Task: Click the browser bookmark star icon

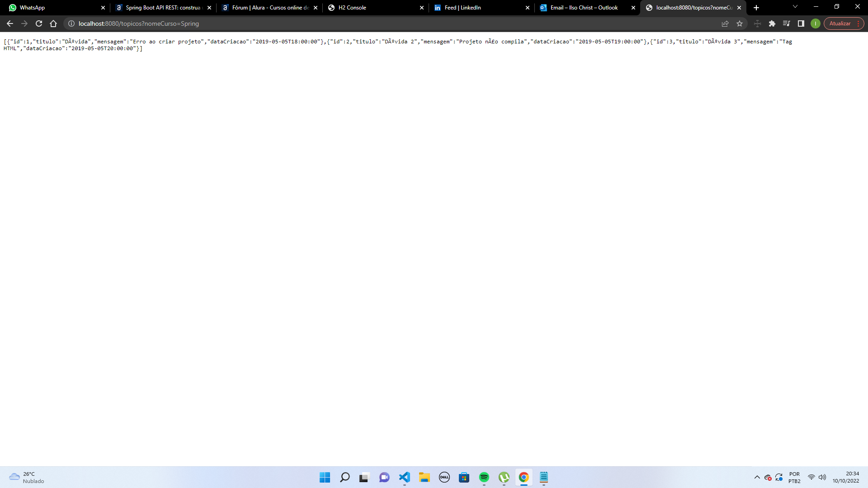Action: click(x=739, y=23)
